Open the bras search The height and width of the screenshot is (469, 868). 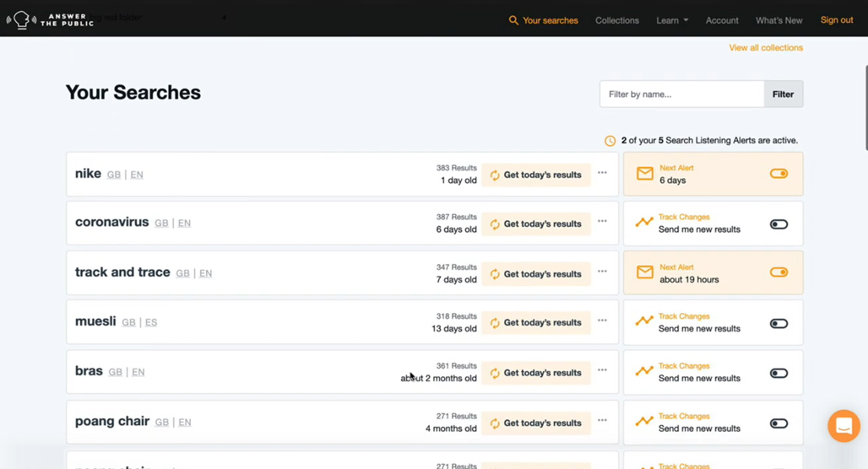89,370
